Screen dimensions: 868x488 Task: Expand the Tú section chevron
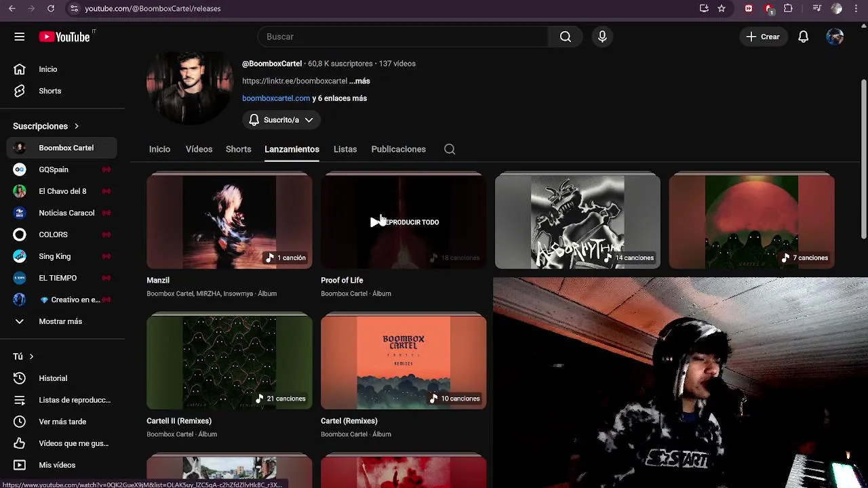[31, 357]
